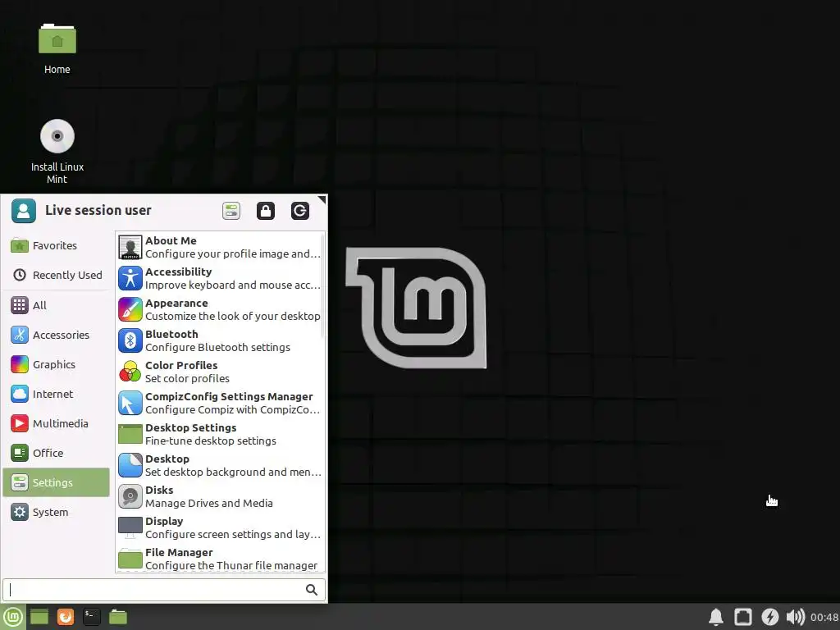The image size is (840, 630).
Task: Click the Linux Mint menu button on the panel
Action: point(13,617)
